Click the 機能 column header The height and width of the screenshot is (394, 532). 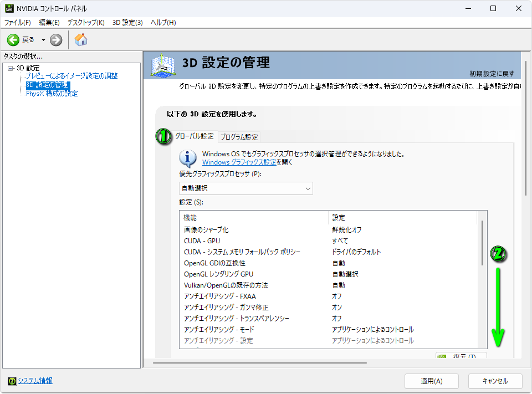tap(254, 218)
